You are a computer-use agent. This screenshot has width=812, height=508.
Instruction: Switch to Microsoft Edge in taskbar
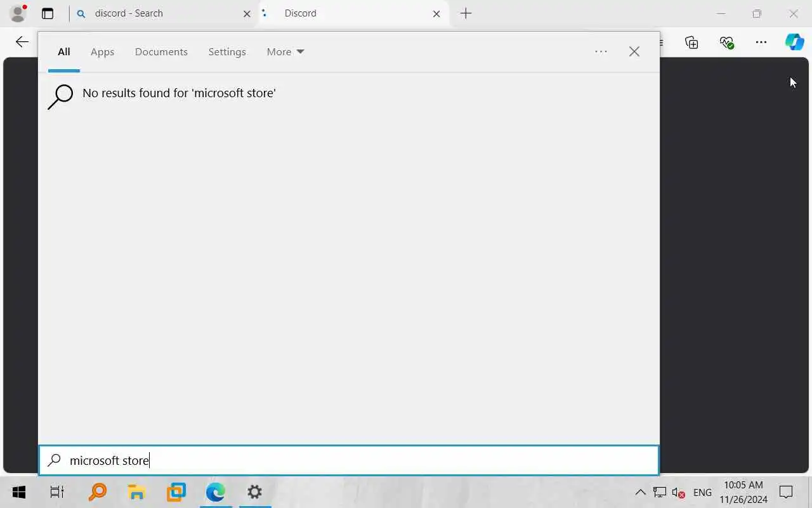215,492
